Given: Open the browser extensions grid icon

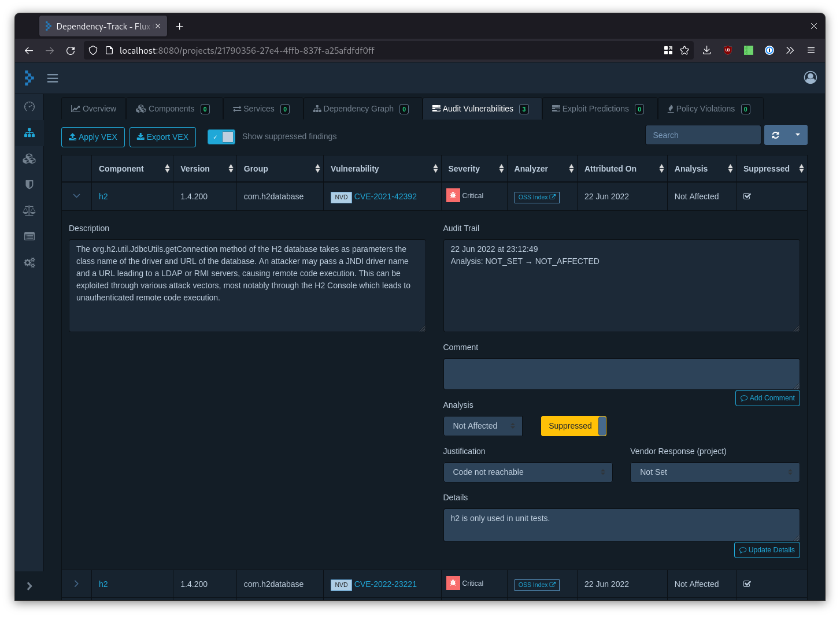Looking at the screenshot, I should click(x=668, y=51).
